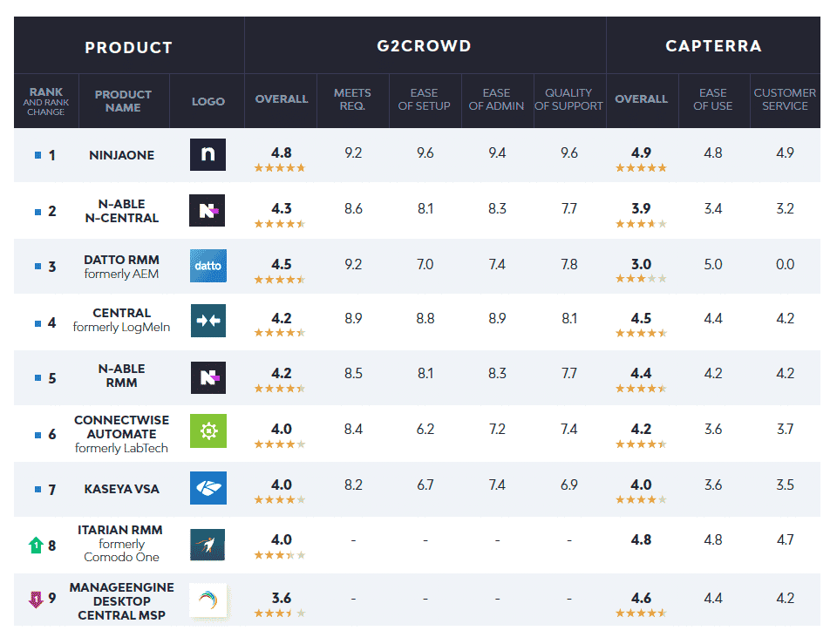Click the MANAGEENGINE DESKTOP CENTRAL MSP name
The width and height of the screenshot is (837, 644).
pos(122,601)
